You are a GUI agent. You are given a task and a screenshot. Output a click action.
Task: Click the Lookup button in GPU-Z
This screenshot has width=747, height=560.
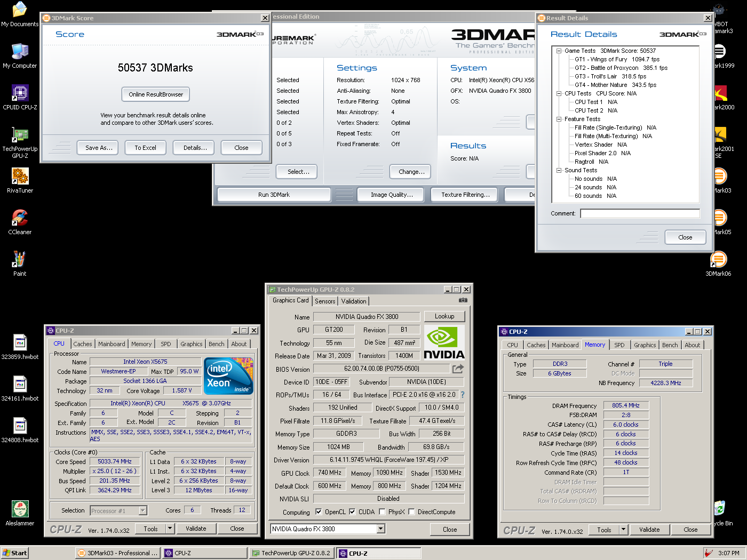tap(444, 316)
